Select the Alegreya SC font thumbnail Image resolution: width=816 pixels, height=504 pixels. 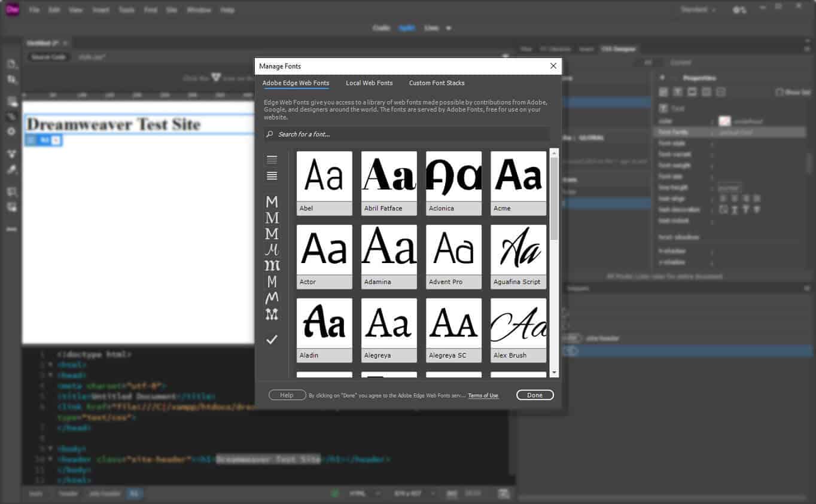coord(453,330)
